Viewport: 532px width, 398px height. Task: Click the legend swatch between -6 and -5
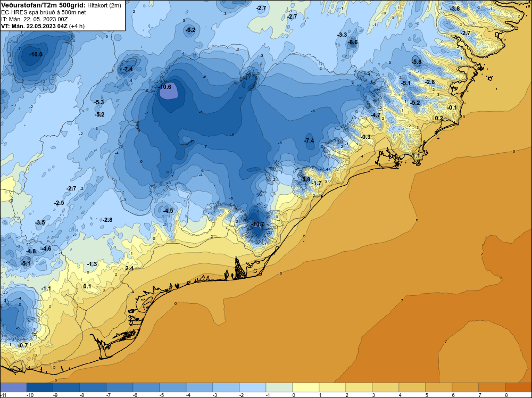tap(146, 387)
